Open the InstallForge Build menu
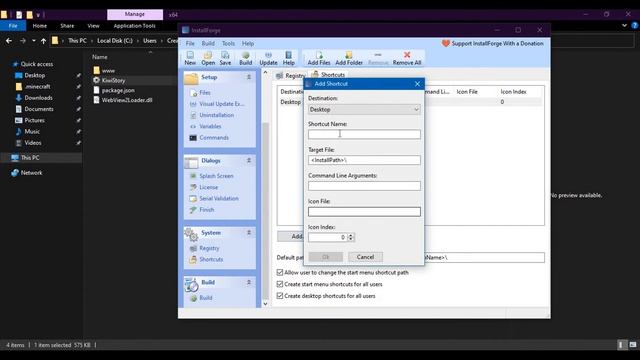This screenshot has width=640, height=360. coord(208,43)
